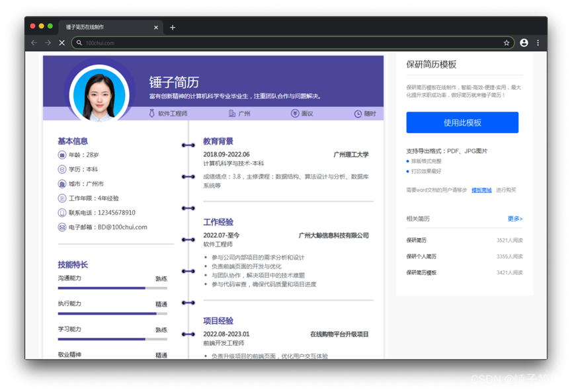Screen dimensions: 572x392
Task: Open the 保研个人简历 related link
Action: click(421, 256)
